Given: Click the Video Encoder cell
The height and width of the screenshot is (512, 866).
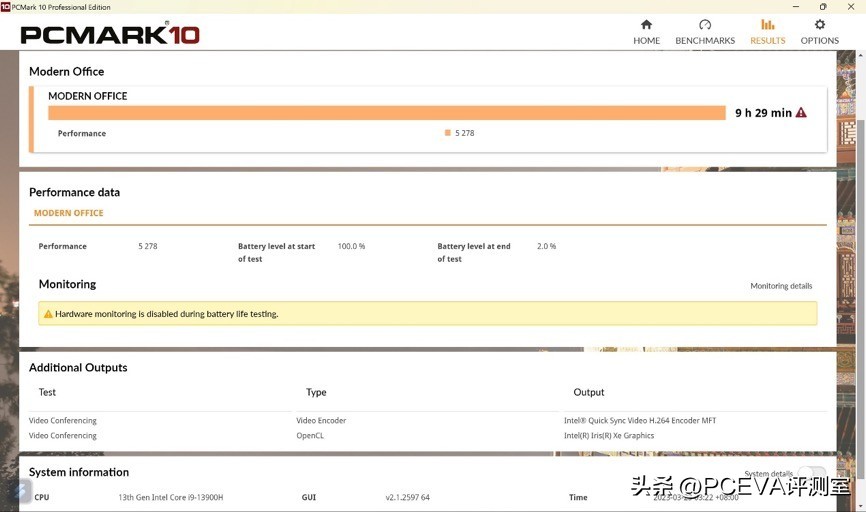Looking at the screenshot, I should click(x=321, y=420).
